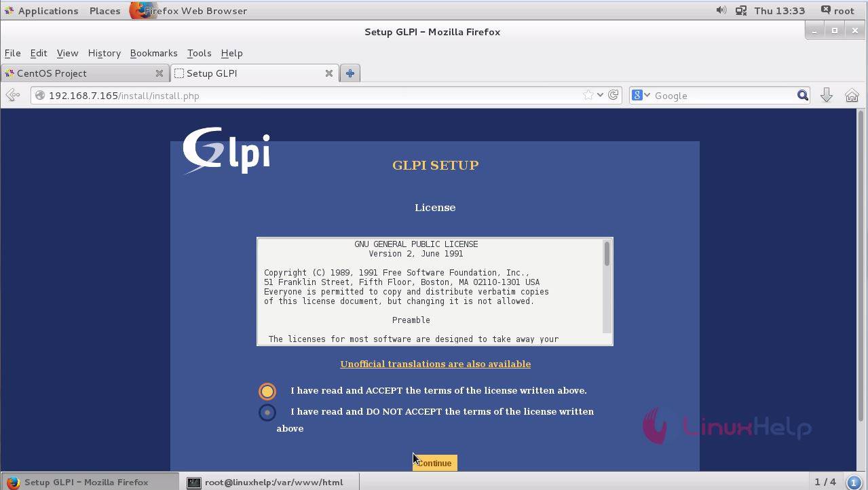868x490 pixels.
Task: Go to the Home page icon
Action: pos(852,96)
